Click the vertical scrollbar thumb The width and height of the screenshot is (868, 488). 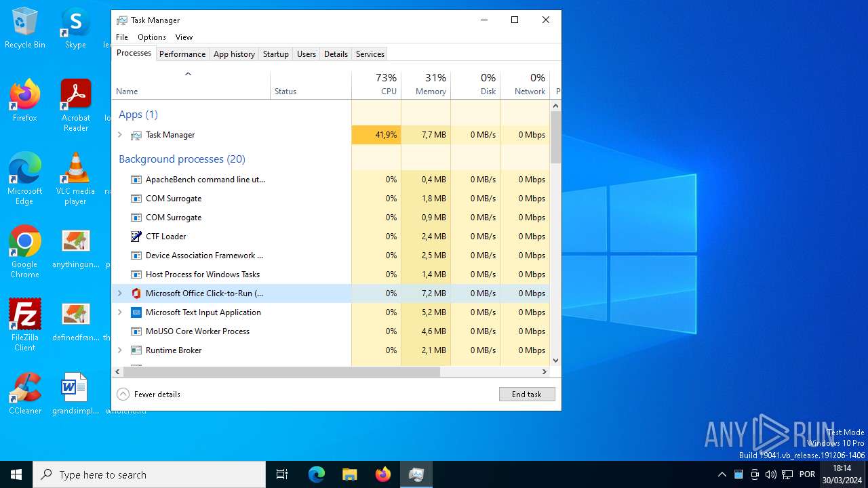(x=555, y=138)
